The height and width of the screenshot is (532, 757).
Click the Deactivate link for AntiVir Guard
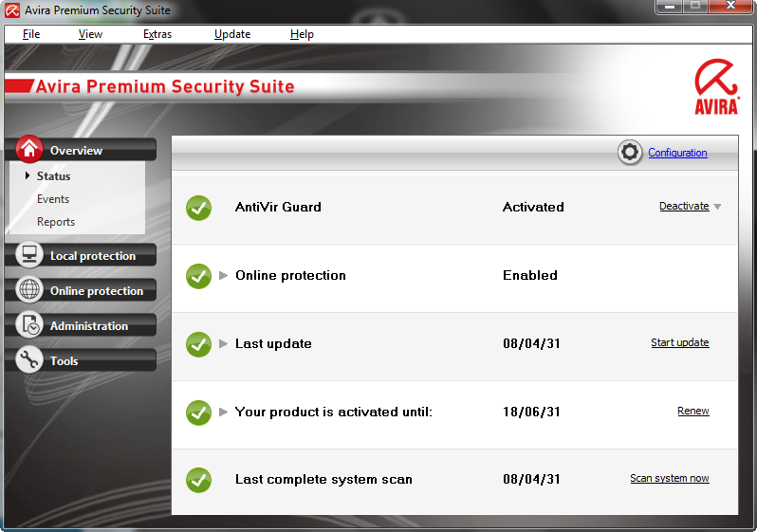pos(684,206)
